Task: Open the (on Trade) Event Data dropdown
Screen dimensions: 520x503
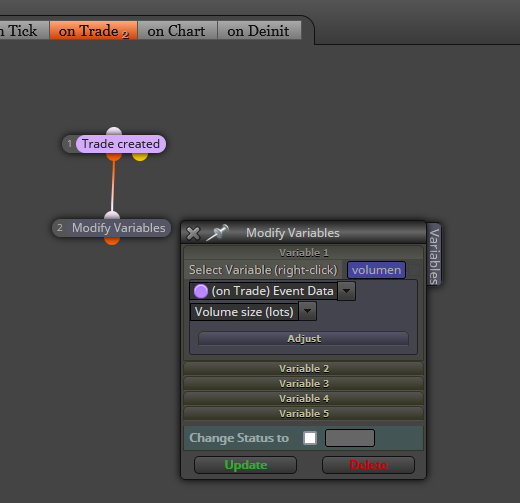Action: (x=346, y=291)
